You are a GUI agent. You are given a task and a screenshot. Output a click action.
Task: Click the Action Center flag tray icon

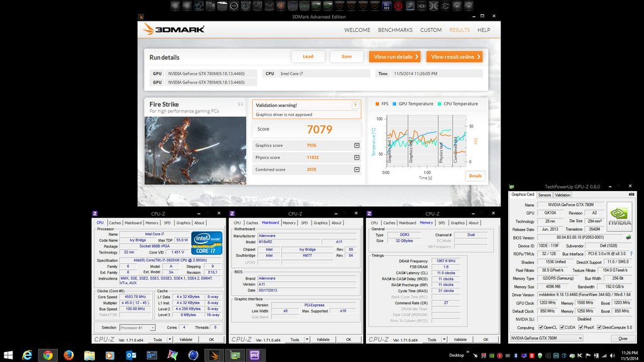pos(588,356)
